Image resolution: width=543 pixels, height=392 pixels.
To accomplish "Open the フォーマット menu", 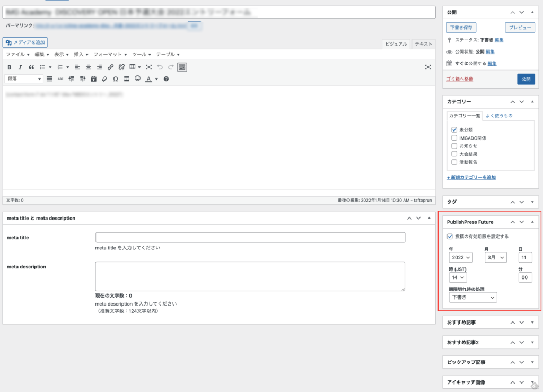I will coord(110,54).
